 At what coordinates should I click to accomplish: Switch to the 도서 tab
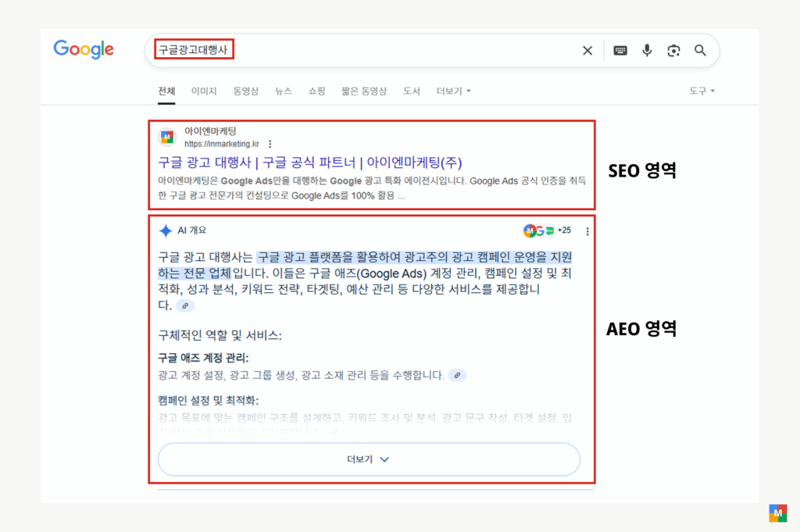[411, 91]
